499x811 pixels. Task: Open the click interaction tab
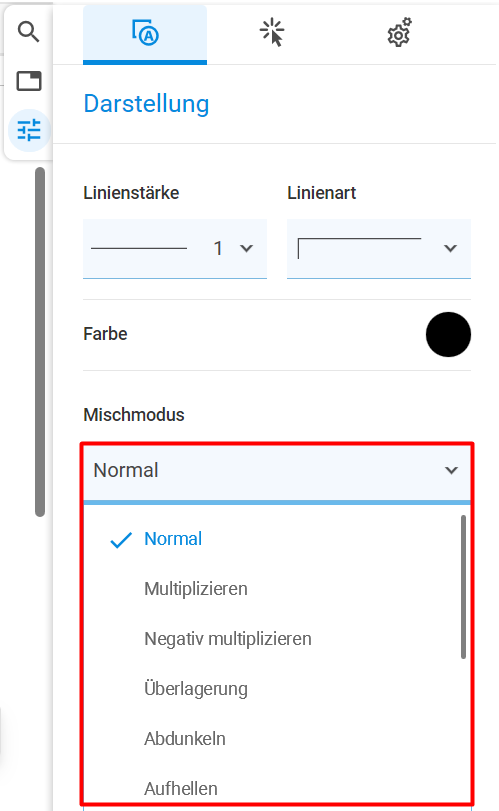coord(272,33)
